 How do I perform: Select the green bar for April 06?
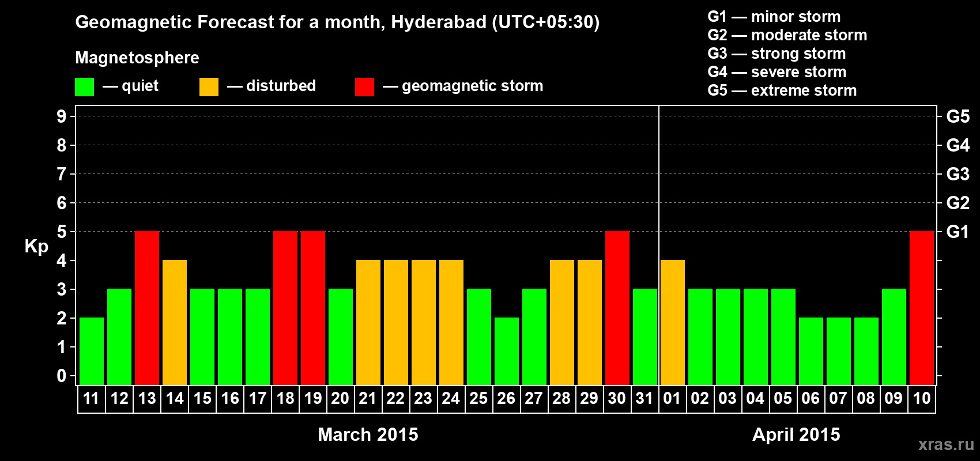[x=811, y=351]
